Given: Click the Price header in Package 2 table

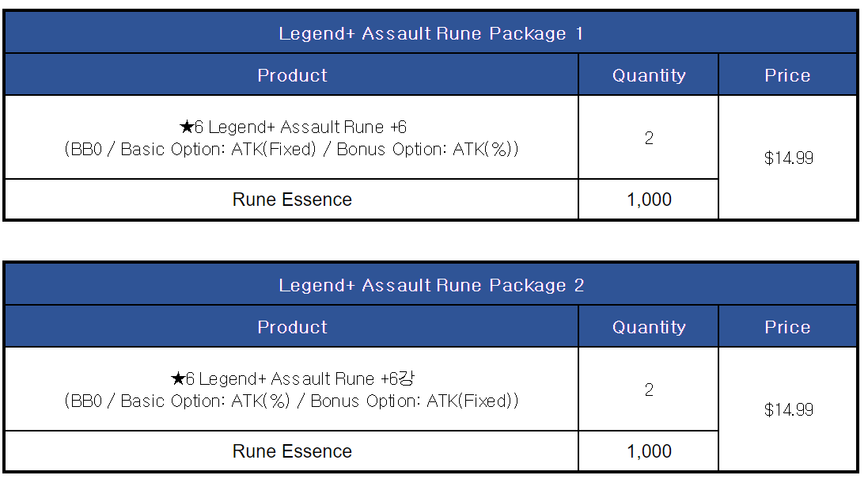Looking at the screenshot, I should pyautogui.click(x=787, y=327).
